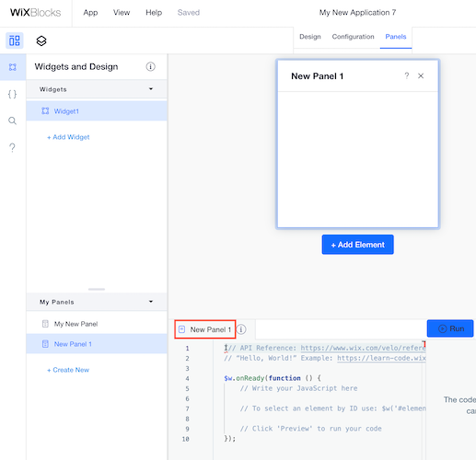This screenshot has height=460, width=476.
Task: Switch to the Design tab
Action: (310, 37)
